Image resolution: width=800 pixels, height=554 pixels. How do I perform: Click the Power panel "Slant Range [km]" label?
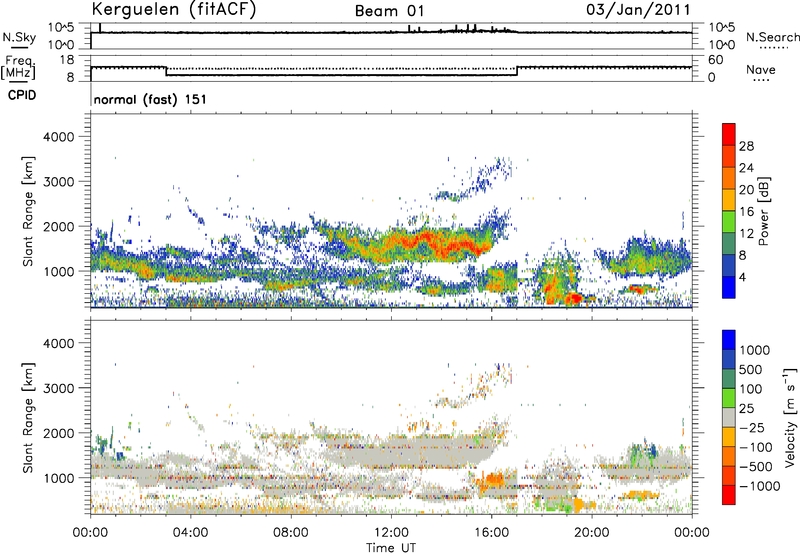(x=28, y=211)
